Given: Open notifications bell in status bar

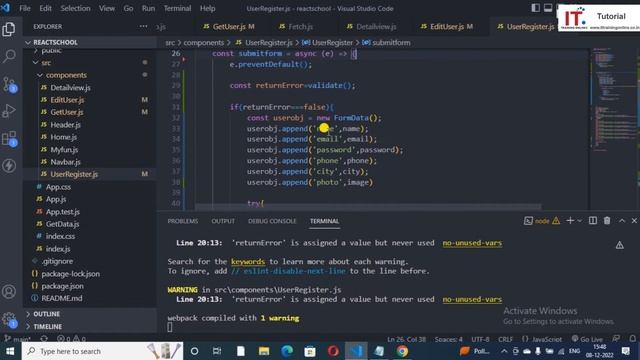Looking at the screenshot, I should coord(632,339).
